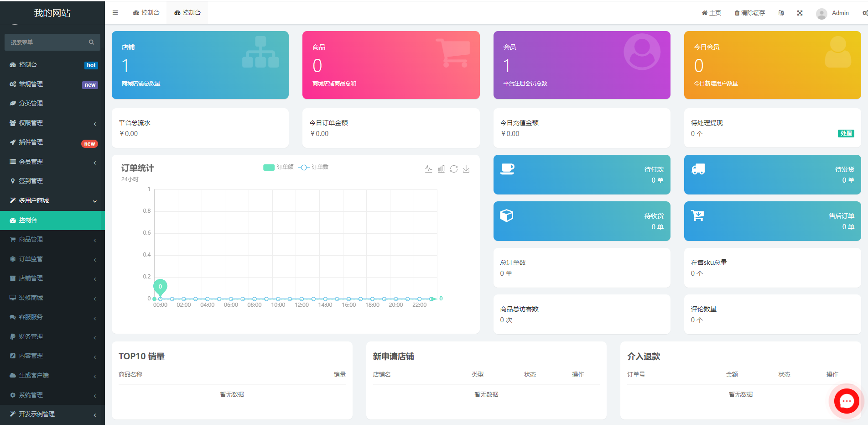Open the language switcher icon
868x425 pixels.
click(781, 13)
